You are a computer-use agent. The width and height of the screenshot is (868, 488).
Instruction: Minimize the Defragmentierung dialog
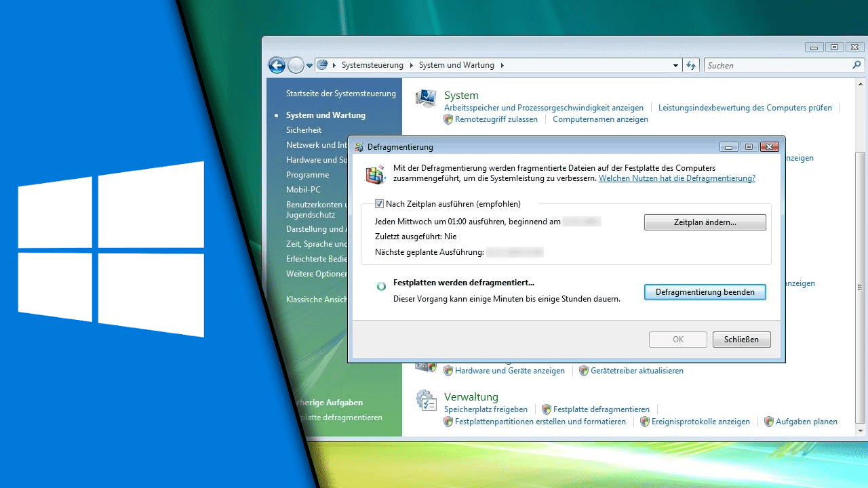[730, 146]
